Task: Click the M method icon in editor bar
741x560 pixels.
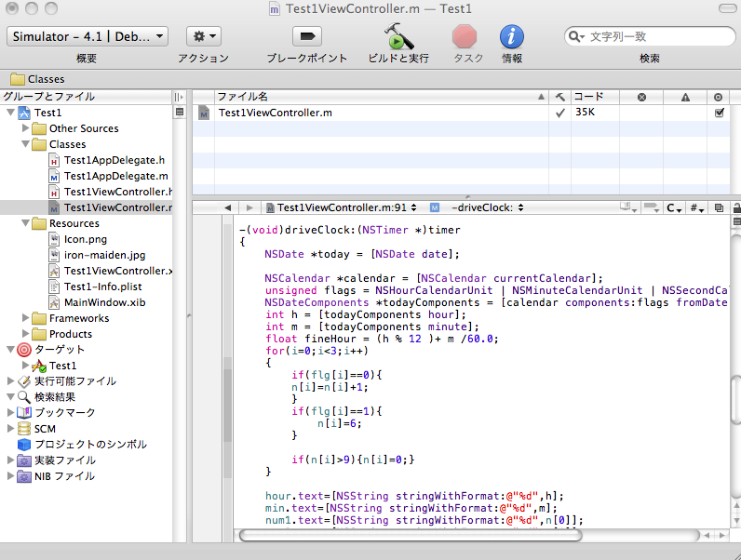Action: click(x=435, y=207)
